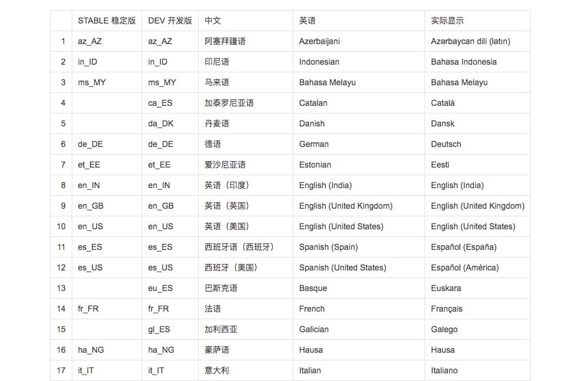Select 'Azərbaycan dili (latın)' cell
This screenshot has height=381, width=588.
coord(477,41)
